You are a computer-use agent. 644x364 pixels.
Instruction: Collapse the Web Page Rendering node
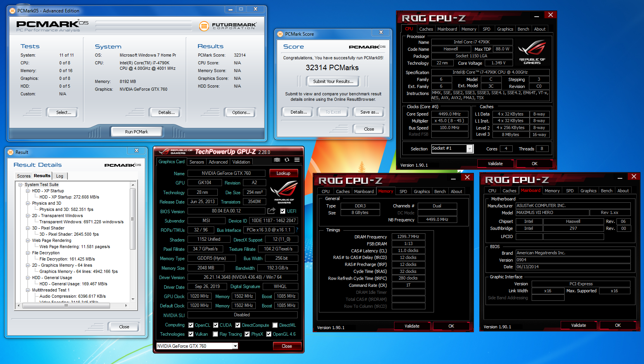click(28, 240)
